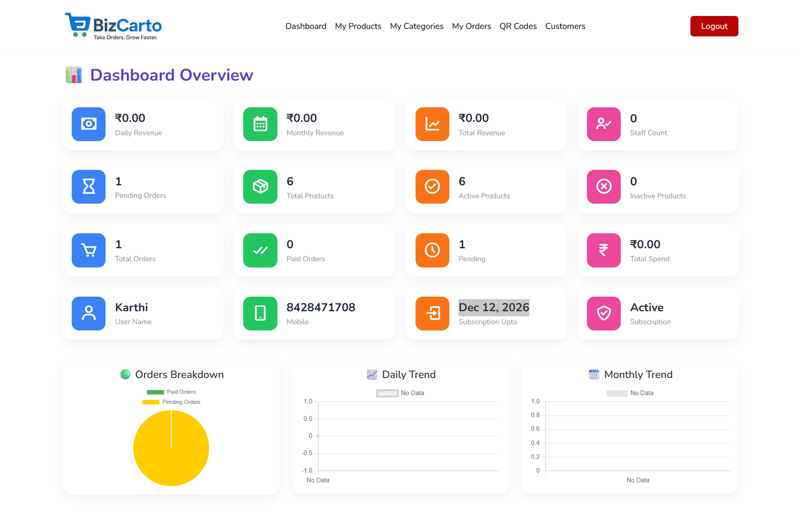Click the hourglass icon on Pending Orders card
801x532 pixels.
[89, 187]
